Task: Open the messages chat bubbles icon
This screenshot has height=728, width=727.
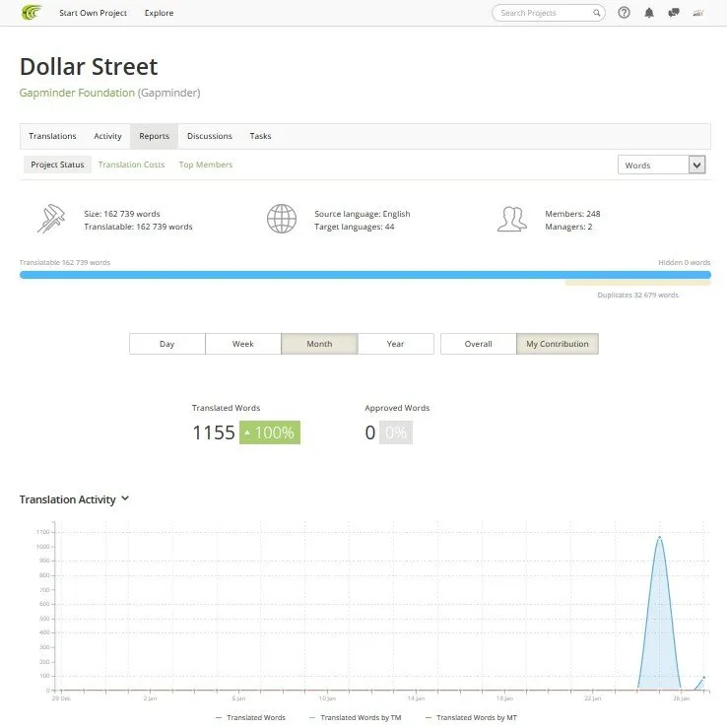Action: pyautogui.click(x=674, y=13)
